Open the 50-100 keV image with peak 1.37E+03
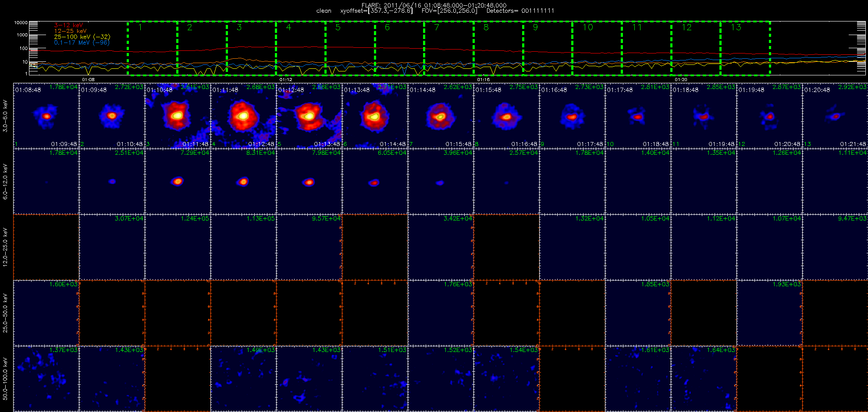This screenshot has height=412, width=868. click(46, 379)
